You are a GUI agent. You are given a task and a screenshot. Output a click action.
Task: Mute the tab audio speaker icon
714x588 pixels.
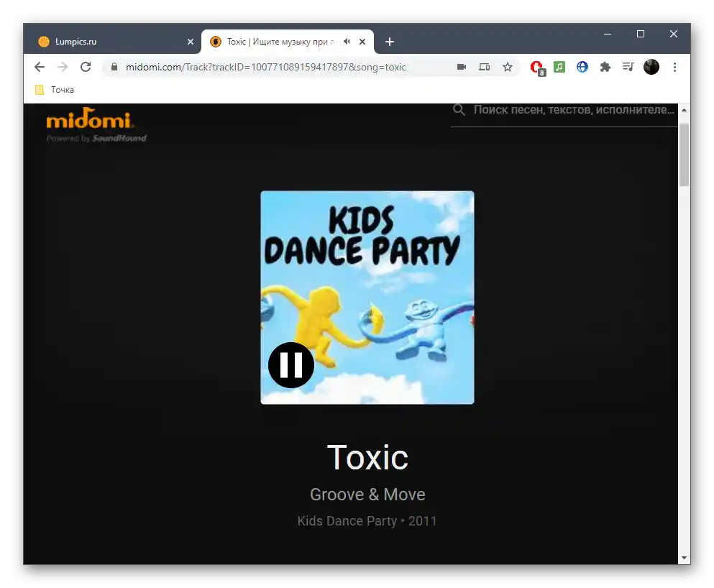[347, 42]
